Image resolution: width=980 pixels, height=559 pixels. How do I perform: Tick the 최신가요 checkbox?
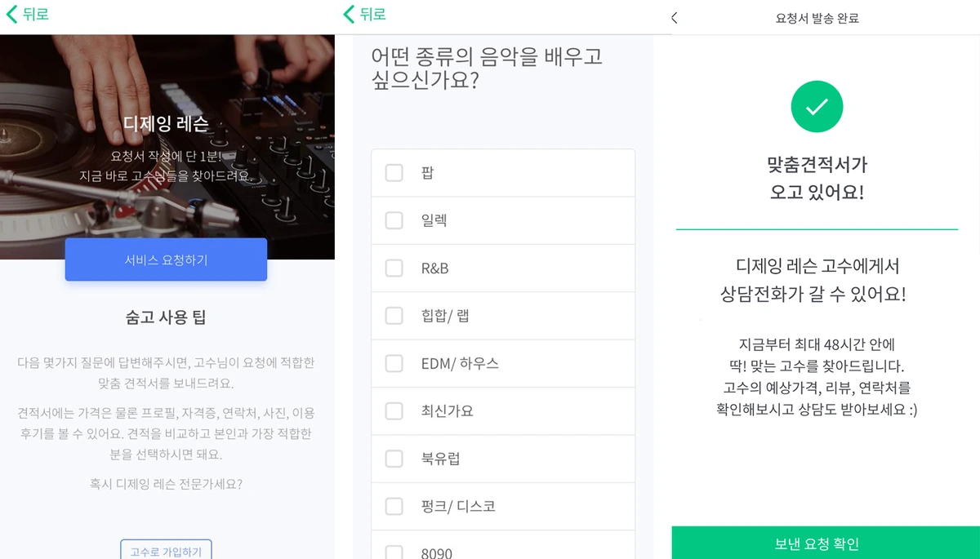click(394, 410)
